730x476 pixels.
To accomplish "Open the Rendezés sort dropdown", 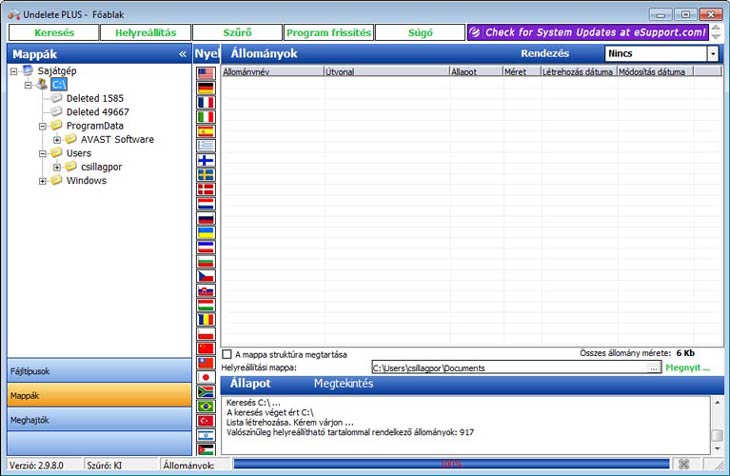I will point(712,54).
